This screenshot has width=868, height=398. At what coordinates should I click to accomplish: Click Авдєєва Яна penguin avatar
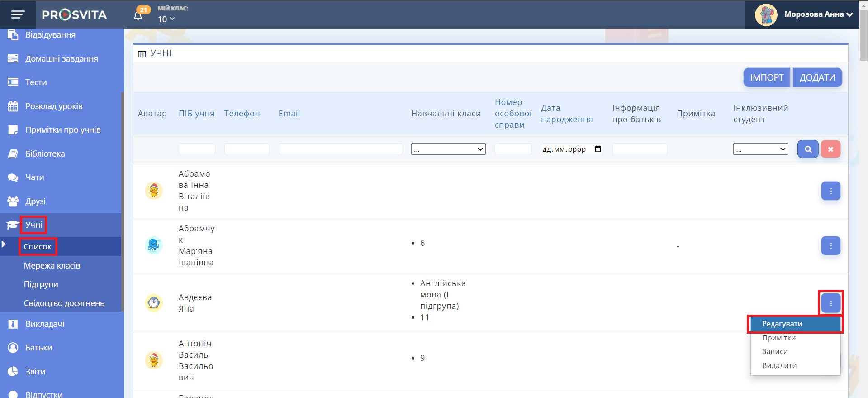tap(154, 303)
